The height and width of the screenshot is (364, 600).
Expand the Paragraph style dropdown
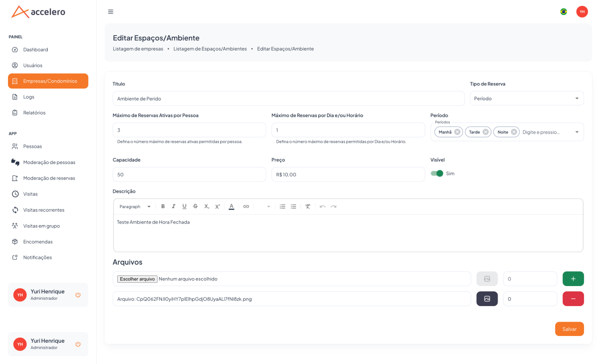coord(135,207)
